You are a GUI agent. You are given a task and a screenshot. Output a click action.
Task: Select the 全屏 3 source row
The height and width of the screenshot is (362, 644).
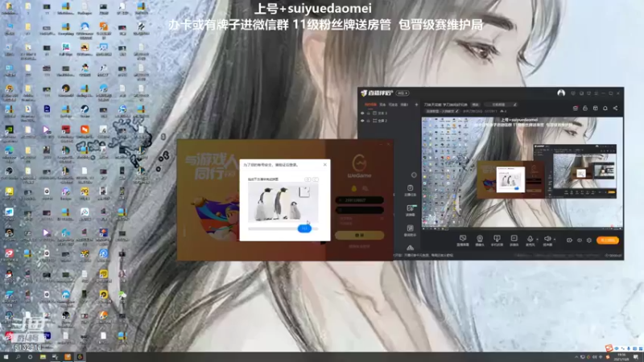389,113
